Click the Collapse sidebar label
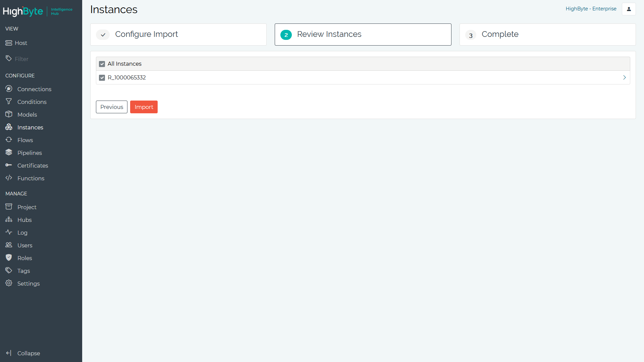The width and height of the screenshot is (644, 362). click(29, 353)
